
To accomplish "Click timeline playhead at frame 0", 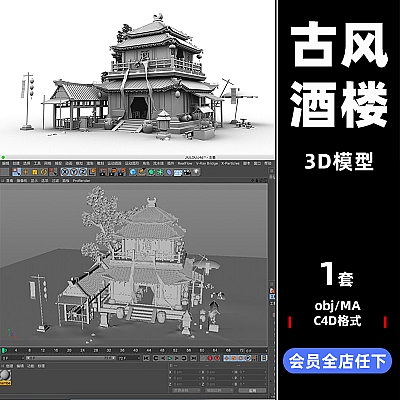I will (4, 350).
